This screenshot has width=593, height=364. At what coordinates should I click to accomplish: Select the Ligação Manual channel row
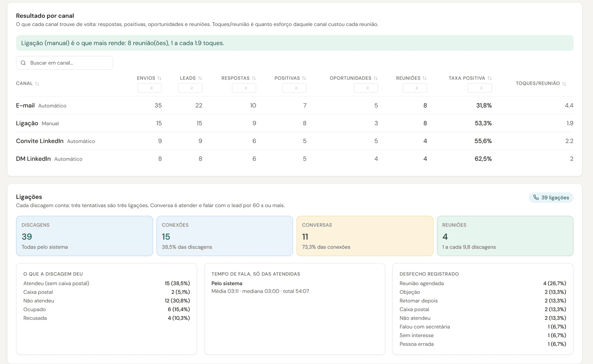pyautogui.click(x=295, y=123)
